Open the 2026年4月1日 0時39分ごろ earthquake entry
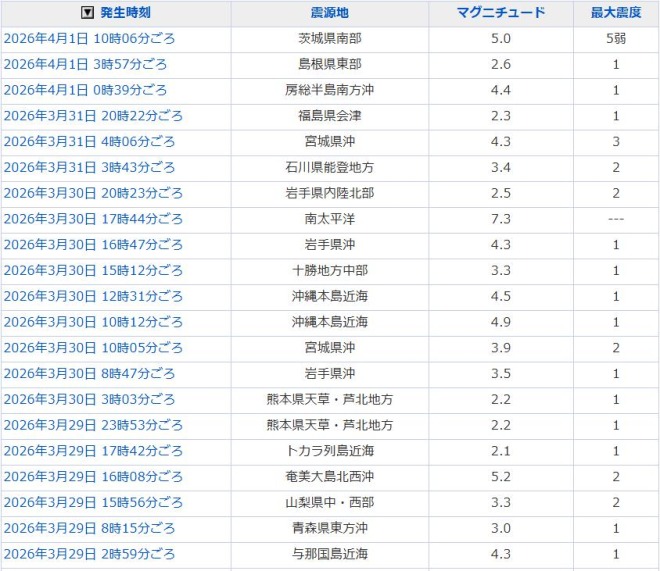 [x=85, y=90]
